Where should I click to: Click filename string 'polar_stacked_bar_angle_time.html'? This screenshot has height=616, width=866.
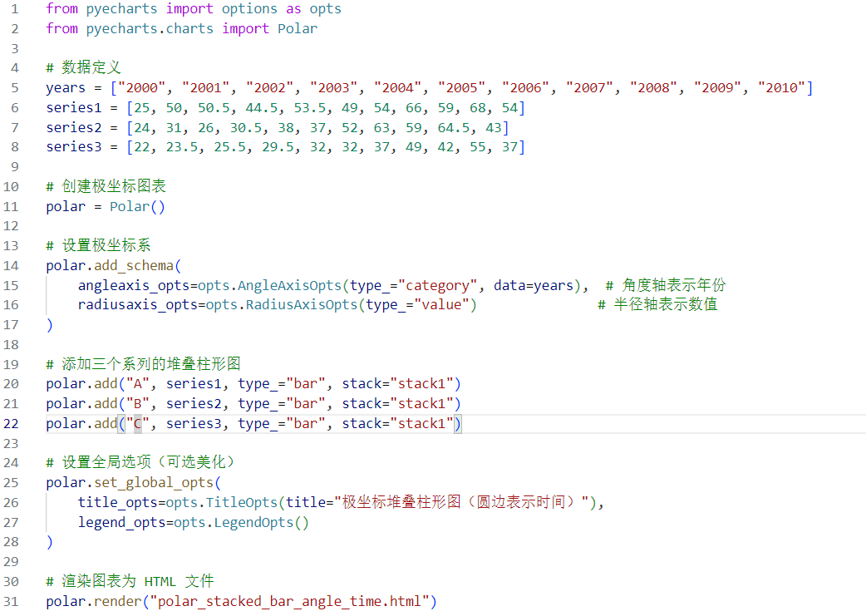point(289,602)
